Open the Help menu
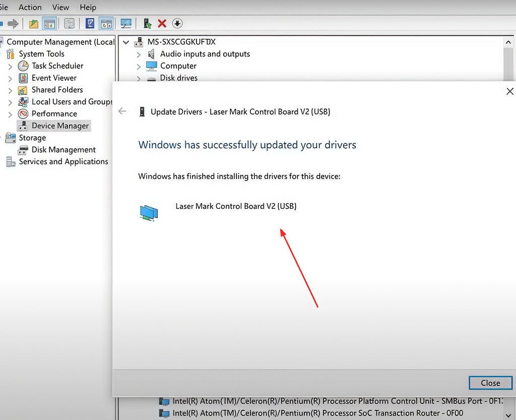This screenshot has width=516, height=420. click(x=88, y=7)
